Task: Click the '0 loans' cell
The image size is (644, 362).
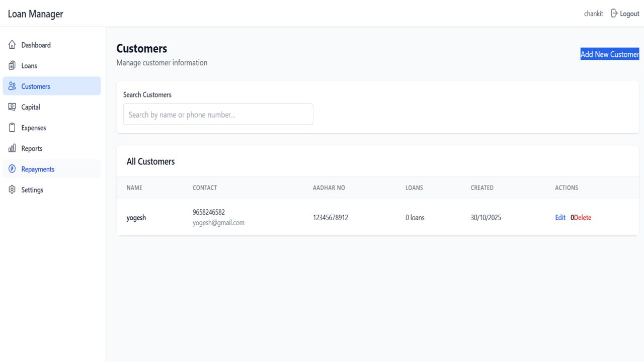Action: click(415, 218)
